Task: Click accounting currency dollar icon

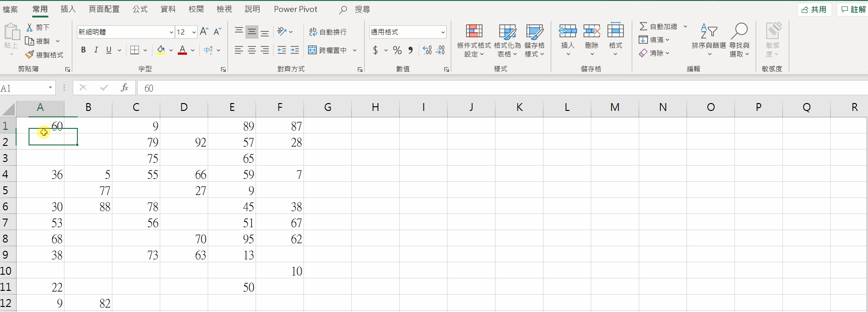Action: [376, 50]
